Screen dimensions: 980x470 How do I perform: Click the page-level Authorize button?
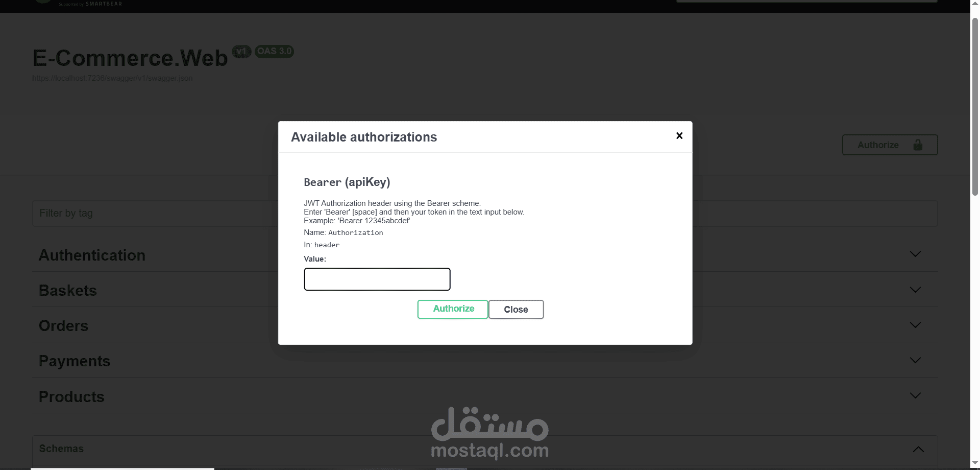click(x=890, y=145)
